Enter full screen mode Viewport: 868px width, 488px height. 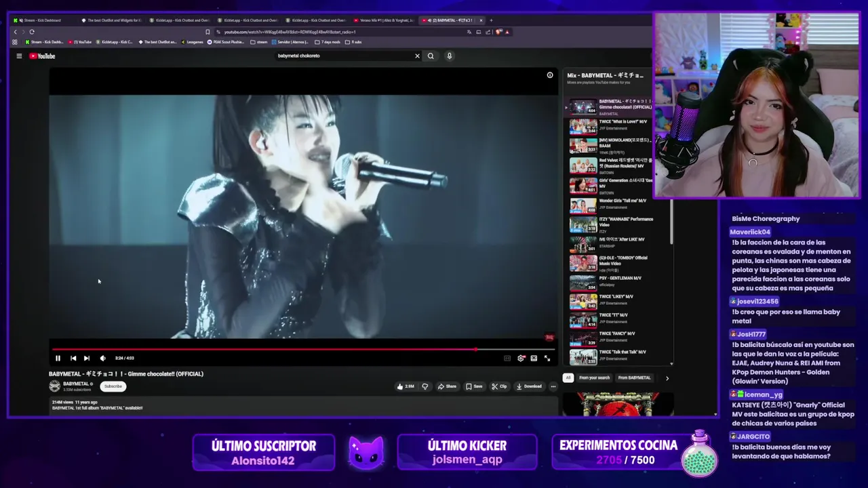[547, 358]
